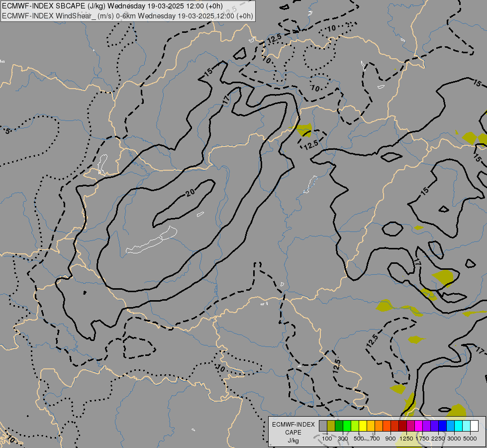This screenshot has height=448, width=487.
Task: Select the 1750 legend value
Action: click(422, 439)
